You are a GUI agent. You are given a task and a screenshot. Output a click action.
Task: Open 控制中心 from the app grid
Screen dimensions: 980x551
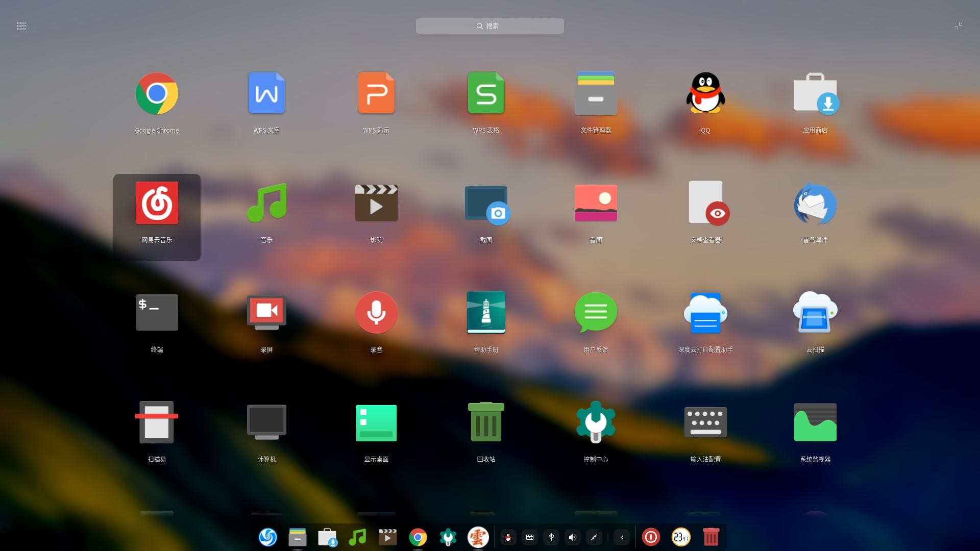(596, 422)
